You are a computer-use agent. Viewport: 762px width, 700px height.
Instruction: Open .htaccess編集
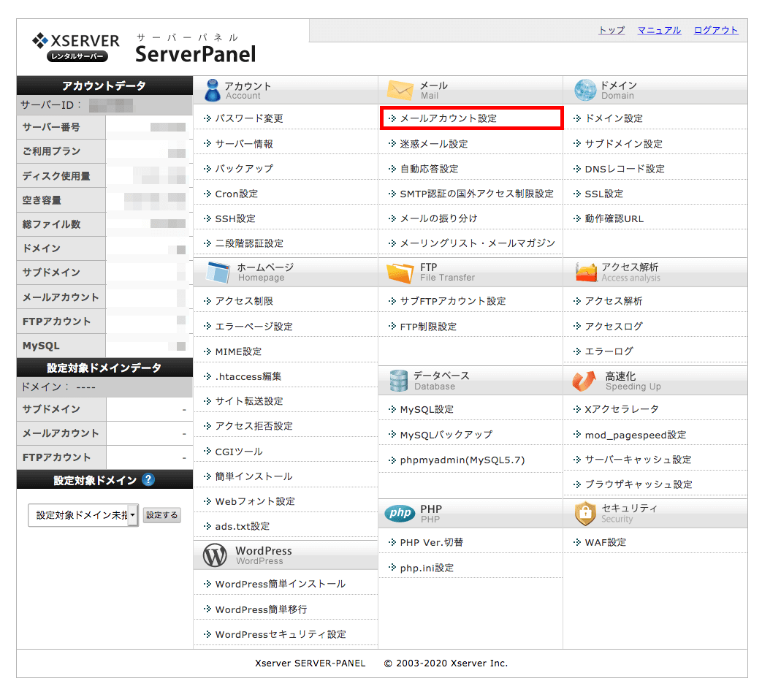(x=248, y=376)
